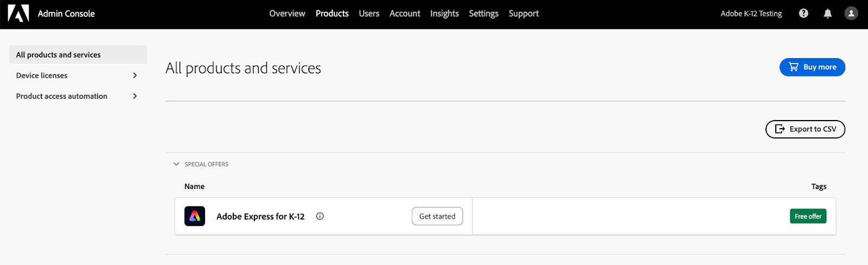Image resolution: width=868 pixels, height=265 pixels.
Task: Click the SPECIAL OFFERS label
Action: [x=206, y=164]
